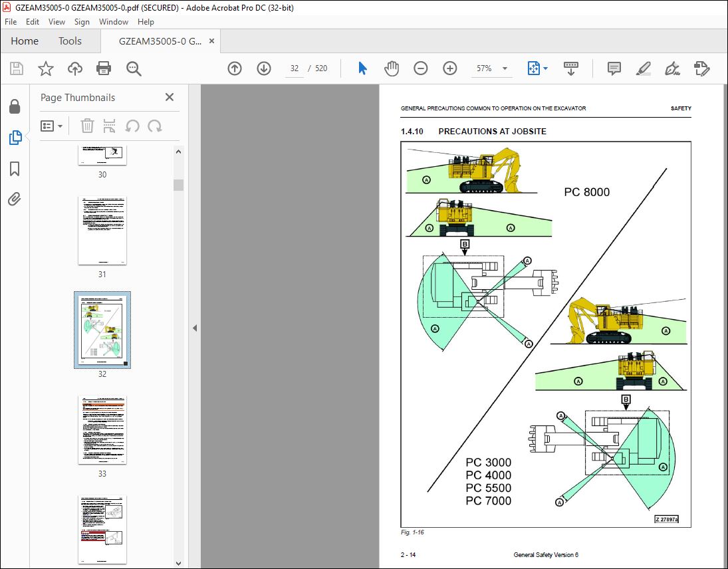The image size is (728, 569).
Task: Rotate pages counterclockwise icon
Action: click(132, 126)
